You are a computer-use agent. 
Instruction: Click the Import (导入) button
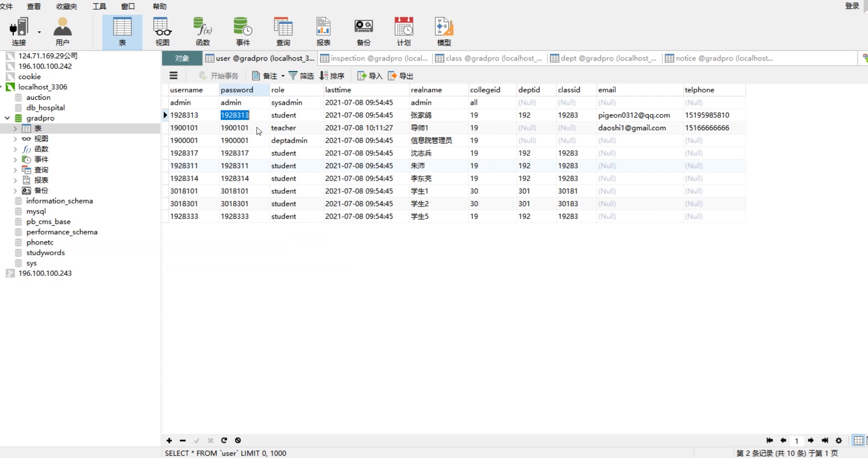(370, 76)
